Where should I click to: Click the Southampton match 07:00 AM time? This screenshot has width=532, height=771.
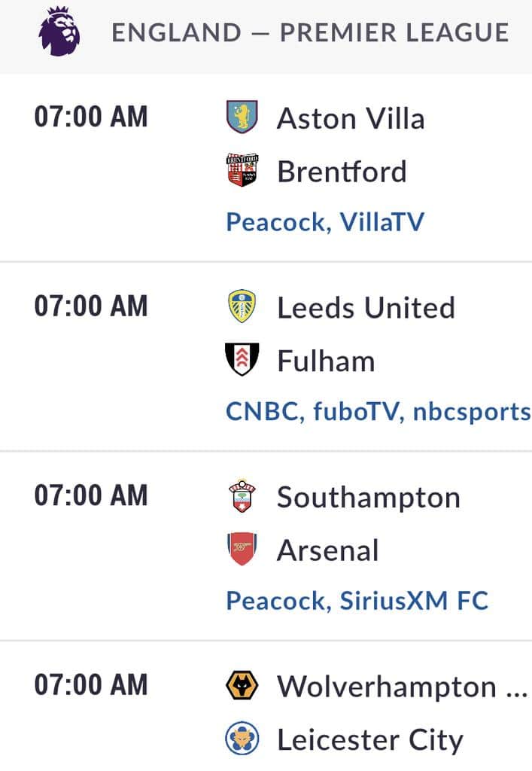[91, 495]
